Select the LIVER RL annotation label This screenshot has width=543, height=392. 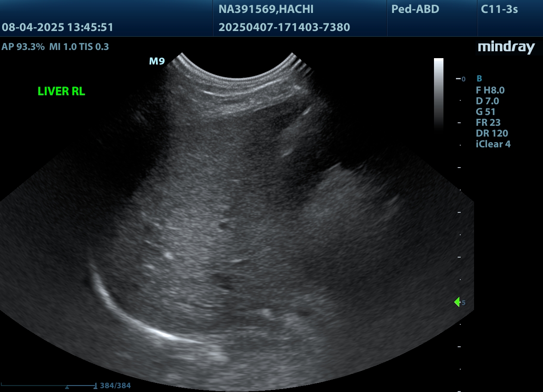coord(61,91)
